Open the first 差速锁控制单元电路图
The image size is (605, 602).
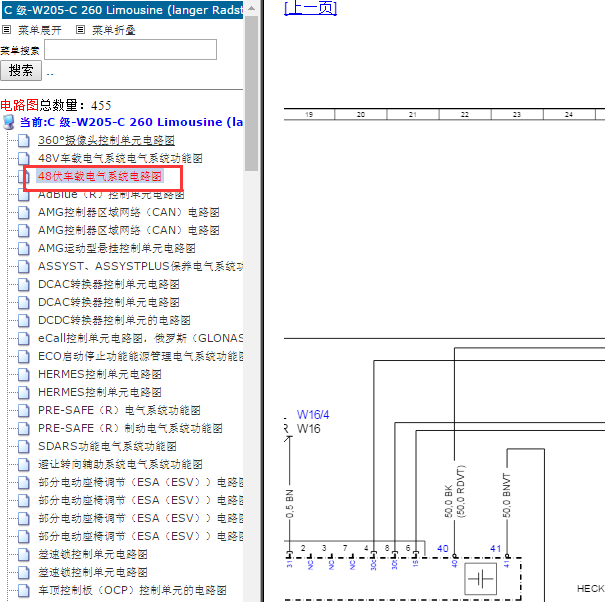(93, 555)
